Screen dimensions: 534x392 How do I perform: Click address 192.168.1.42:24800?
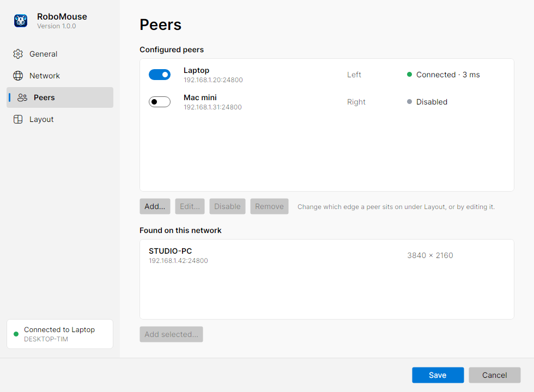(x=179, y=261)
